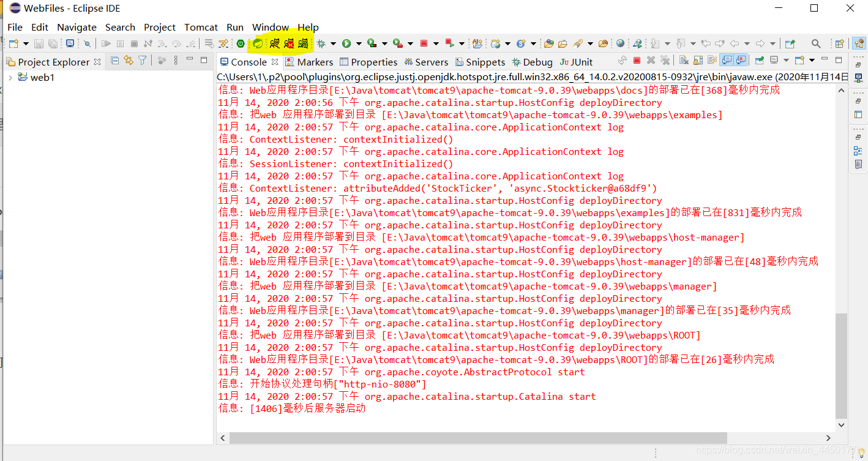Click the Terminate red square in Console toolbar
The width and height of the screenshot is (868, 461).
click(637, 61)
